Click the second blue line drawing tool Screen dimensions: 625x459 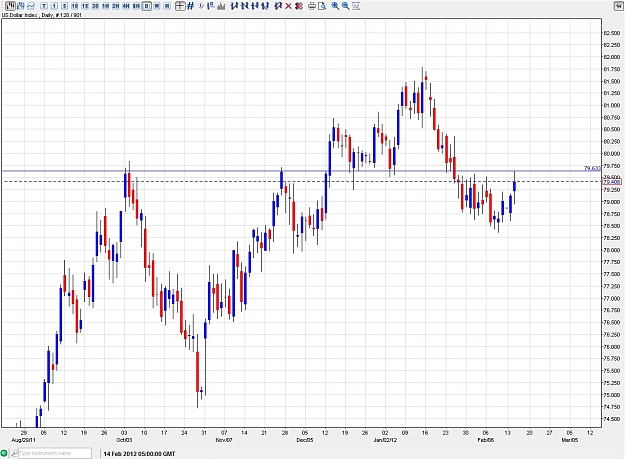[244, 6]
